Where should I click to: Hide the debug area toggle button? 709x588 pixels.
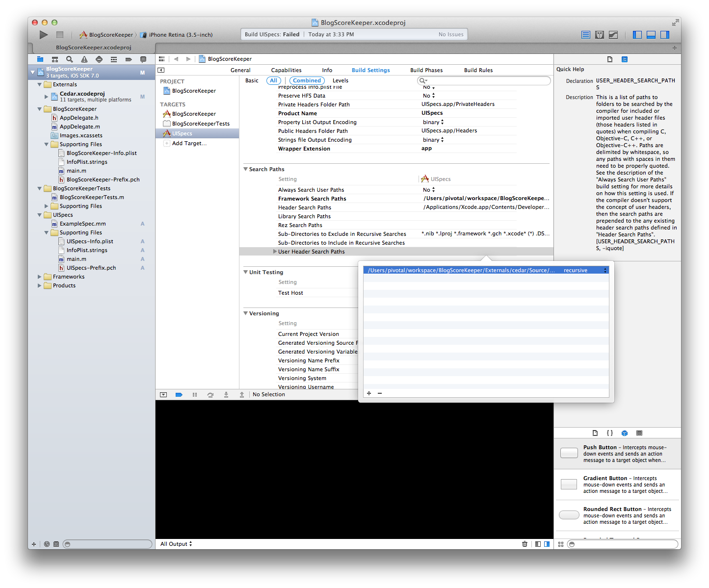tap(163, 395)
